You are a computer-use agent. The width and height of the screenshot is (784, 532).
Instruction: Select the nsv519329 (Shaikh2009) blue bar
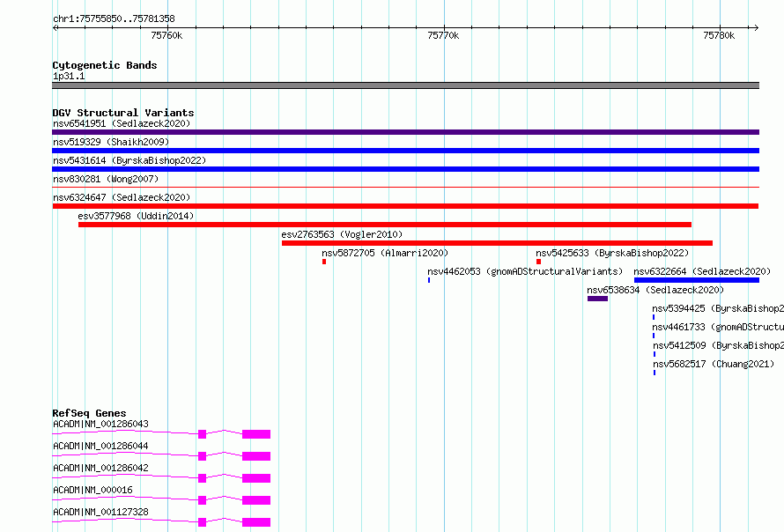[x=405, y=151]
